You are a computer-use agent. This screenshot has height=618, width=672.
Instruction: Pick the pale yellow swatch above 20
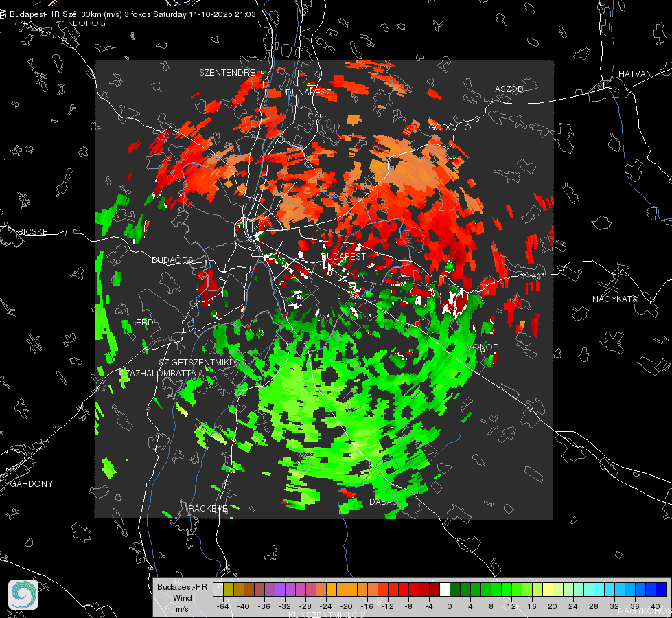(x=548, y=589)
